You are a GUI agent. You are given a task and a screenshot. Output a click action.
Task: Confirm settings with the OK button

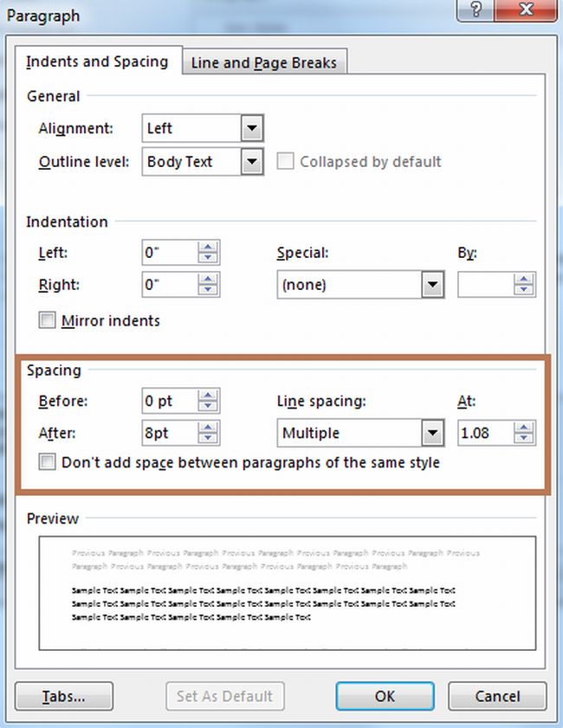point(384,696)
